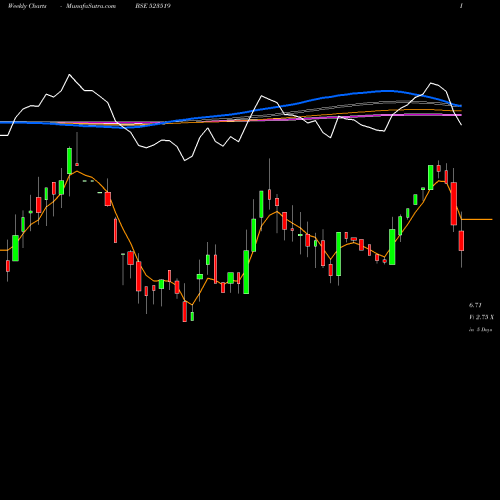Click the 'in 5 Days' label
This screenshot has height=500, width=500.
pyautogui.click(x=480, y=330)
